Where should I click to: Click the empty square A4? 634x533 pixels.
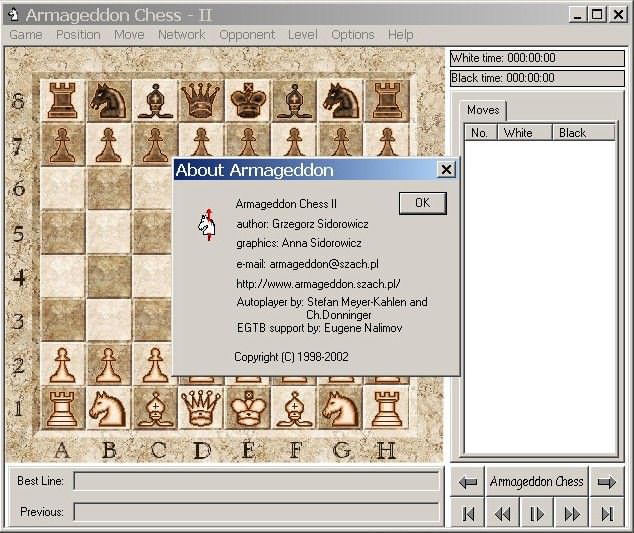coord(62,276)
